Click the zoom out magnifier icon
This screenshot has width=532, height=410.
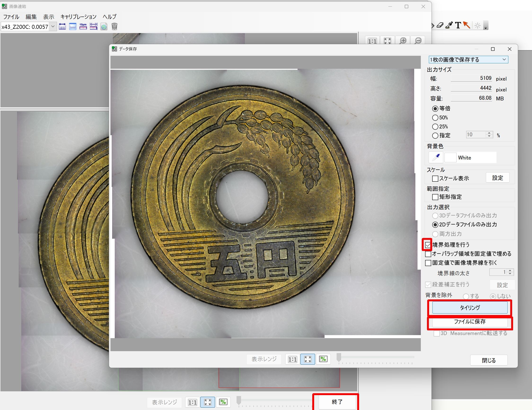pos(418,41)
